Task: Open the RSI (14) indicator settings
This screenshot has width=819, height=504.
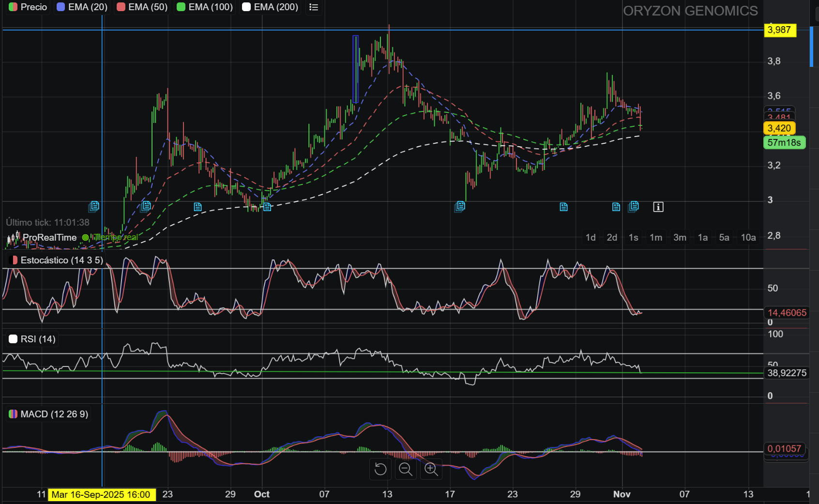Action: (32, 339)
